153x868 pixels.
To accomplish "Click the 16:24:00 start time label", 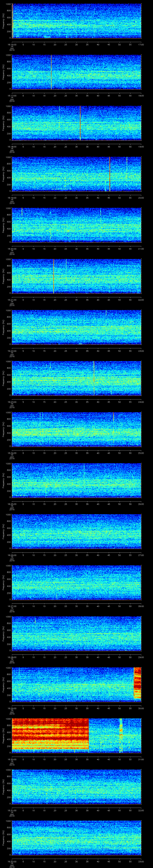I will coord(12,453).
